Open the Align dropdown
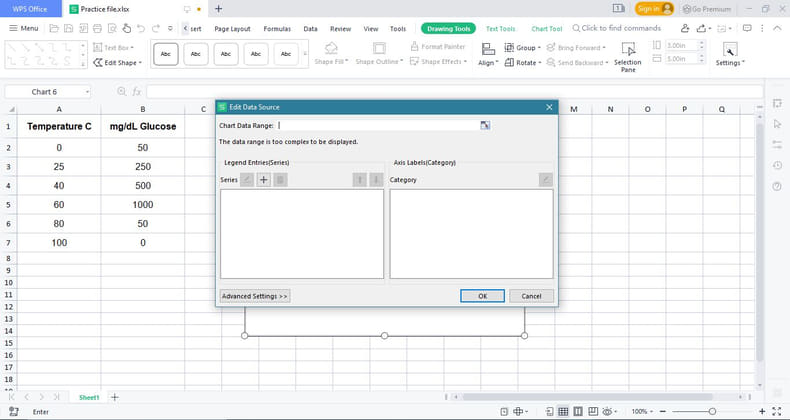 coord(488,62)
